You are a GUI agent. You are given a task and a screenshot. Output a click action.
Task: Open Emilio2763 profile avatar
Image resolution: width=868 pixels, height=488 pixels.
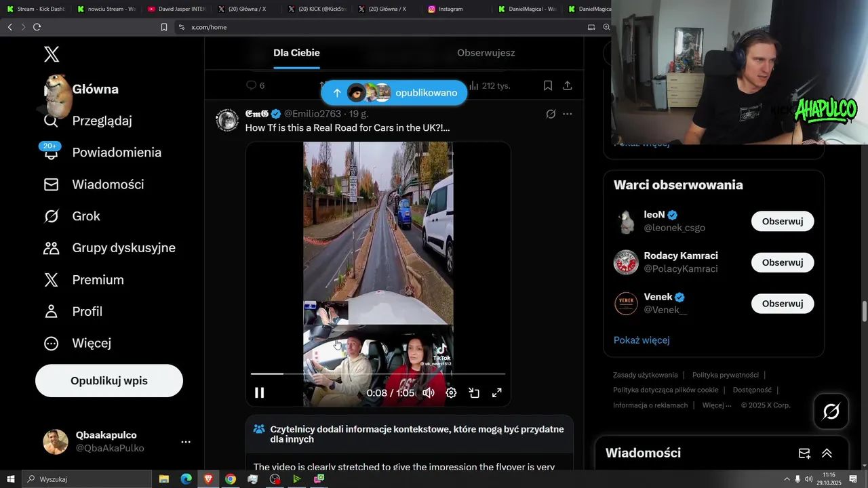click(x=227, y=120)
